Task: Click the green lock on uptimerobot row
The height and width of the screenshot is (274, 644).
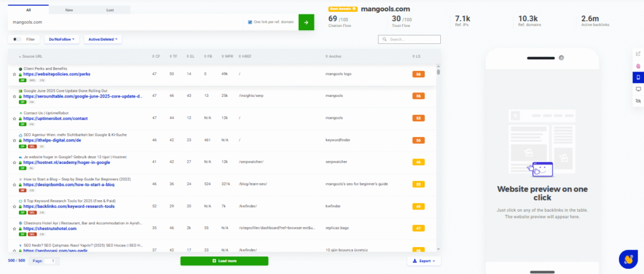Action: coord(19,119)
